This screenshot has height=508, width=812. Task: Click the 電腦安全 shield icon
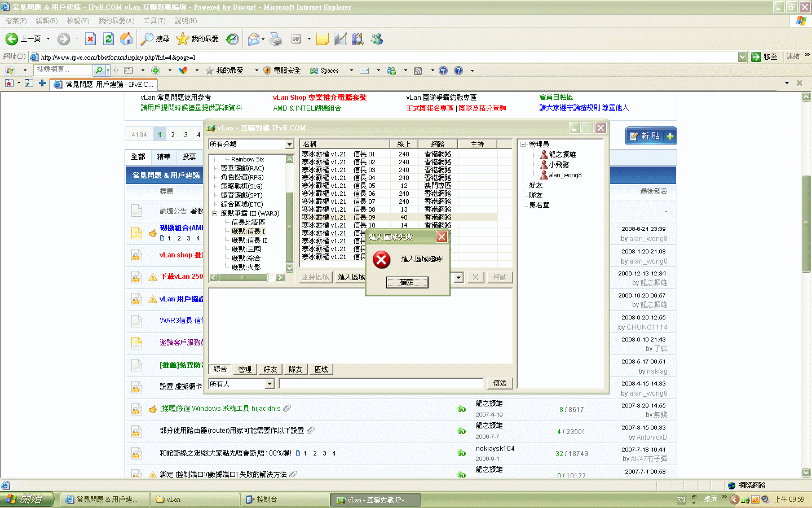(x=267, y=71)
